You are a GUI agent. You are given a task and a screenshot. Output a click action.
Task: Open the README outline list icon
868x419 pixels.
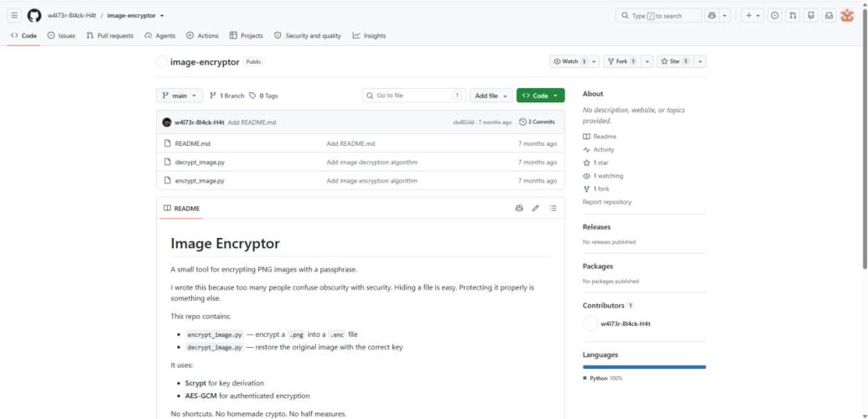pyautogui.click(x=553, y=208)
